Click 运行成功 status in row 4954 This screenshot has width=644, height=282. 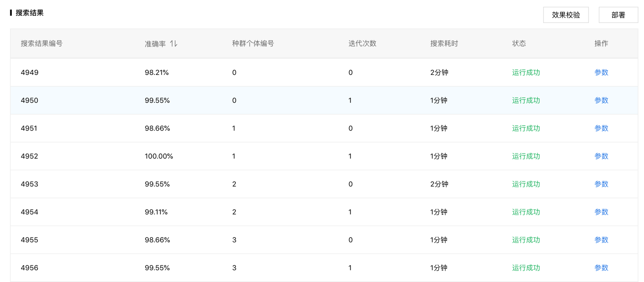[x=526, y=212]
